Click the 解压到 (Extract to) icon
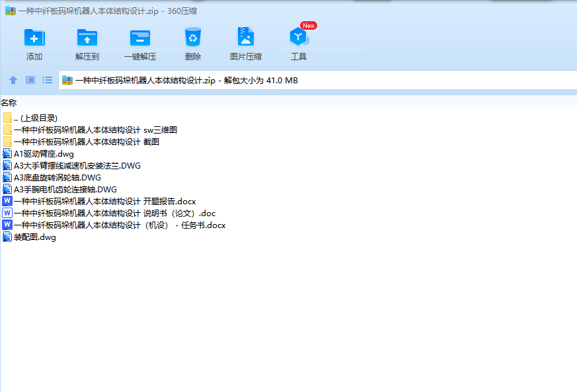Image resolution: width=577 pixels, height=392 pixels. [x=87, y=38]
